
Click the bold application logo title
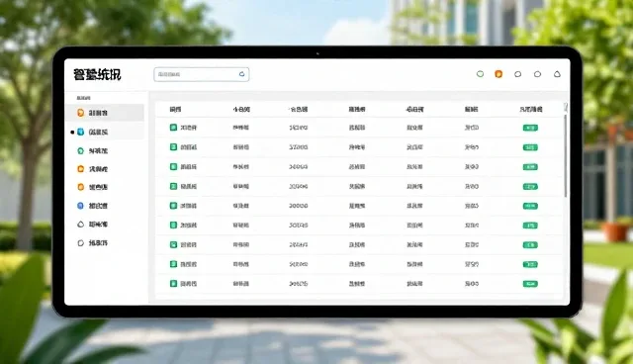coord(97,74)
